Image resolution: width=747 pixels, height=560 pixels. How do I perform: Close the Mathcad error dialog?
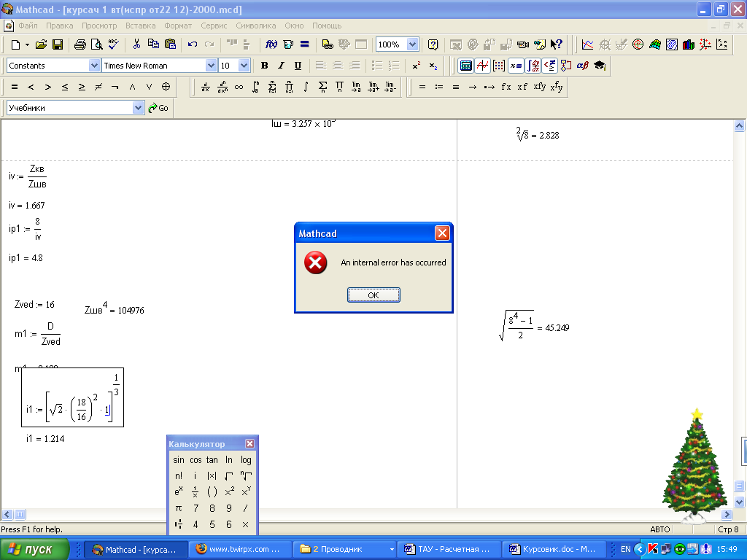coord(442,233)
